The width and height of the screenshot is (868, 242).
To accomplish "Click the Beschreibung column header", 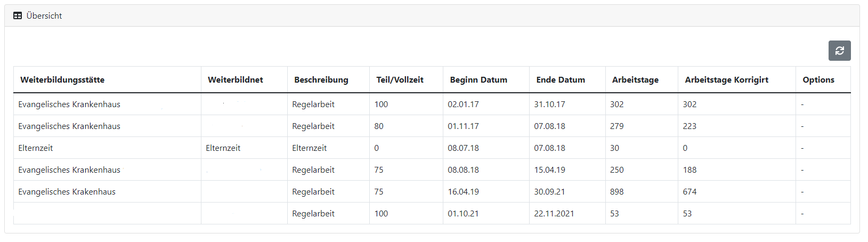I will point(321,80).
